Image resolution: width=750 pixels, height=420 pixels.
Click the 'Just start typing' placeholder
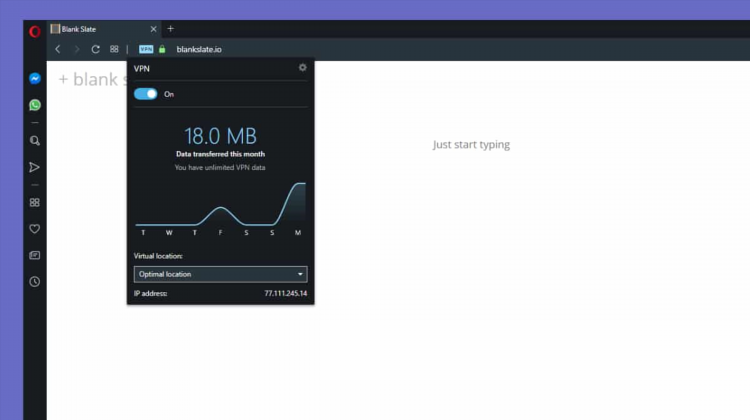click(x=471, y=144)
